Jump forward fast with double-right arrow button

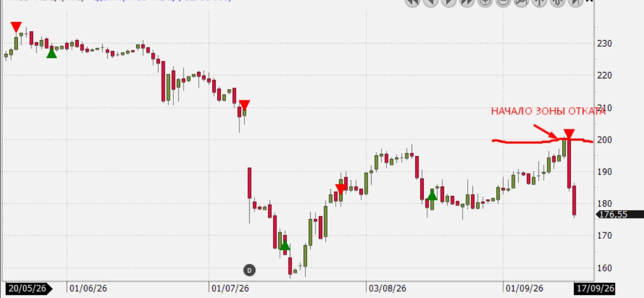[x=467, y=2]
